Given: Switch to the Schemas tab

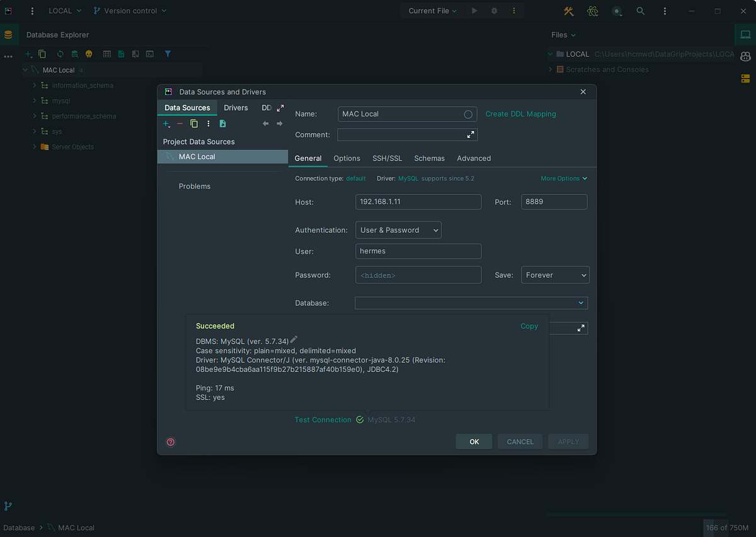Looking at the screenshot, I should [430, 158].
